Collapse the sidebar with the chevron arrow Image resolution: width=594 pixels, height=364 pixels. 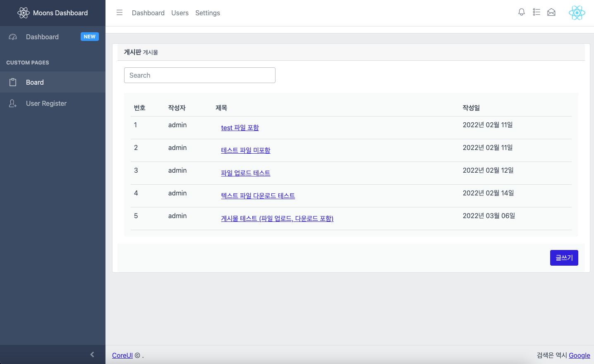click(x=92, y=354)
